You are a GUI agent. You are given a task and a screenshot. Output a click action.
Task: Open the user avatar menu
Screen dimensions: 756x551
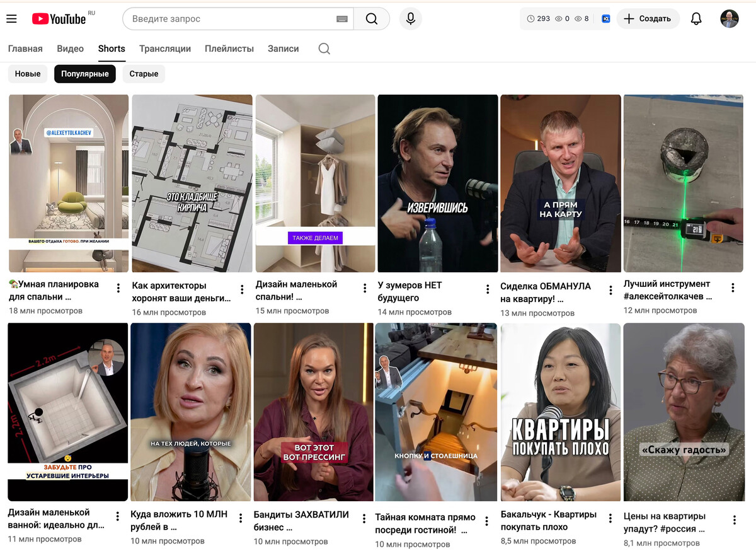tap(730, 19)
